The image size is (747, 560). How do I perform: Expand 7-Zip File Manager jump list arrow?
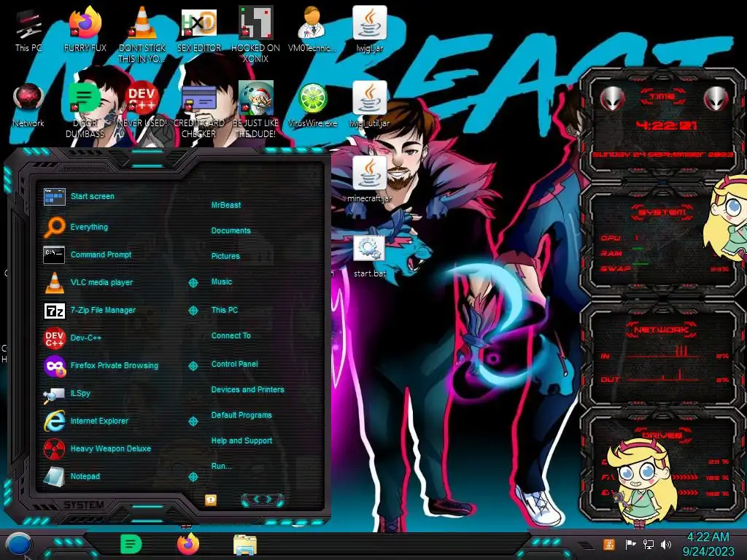tap(193, 310)
